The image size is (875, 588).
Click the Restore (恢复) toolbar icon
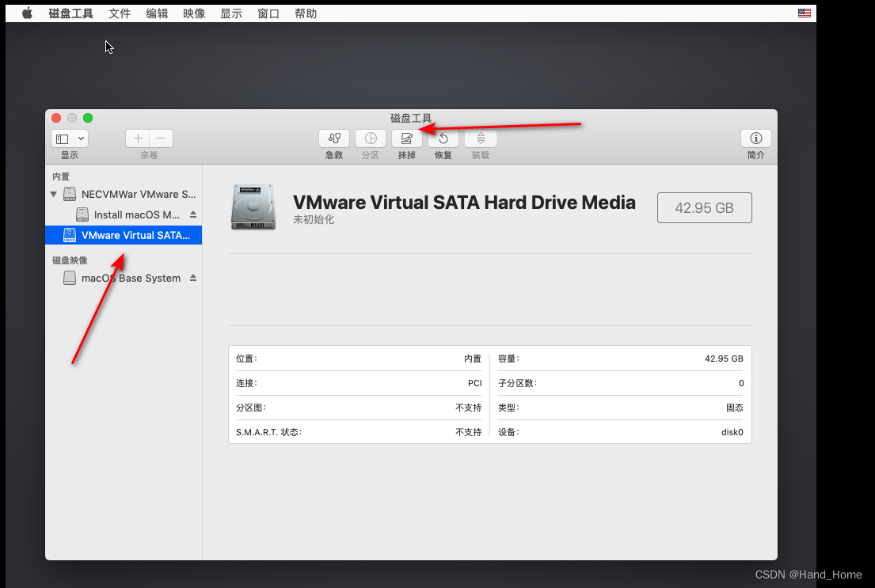coord(443,138)
